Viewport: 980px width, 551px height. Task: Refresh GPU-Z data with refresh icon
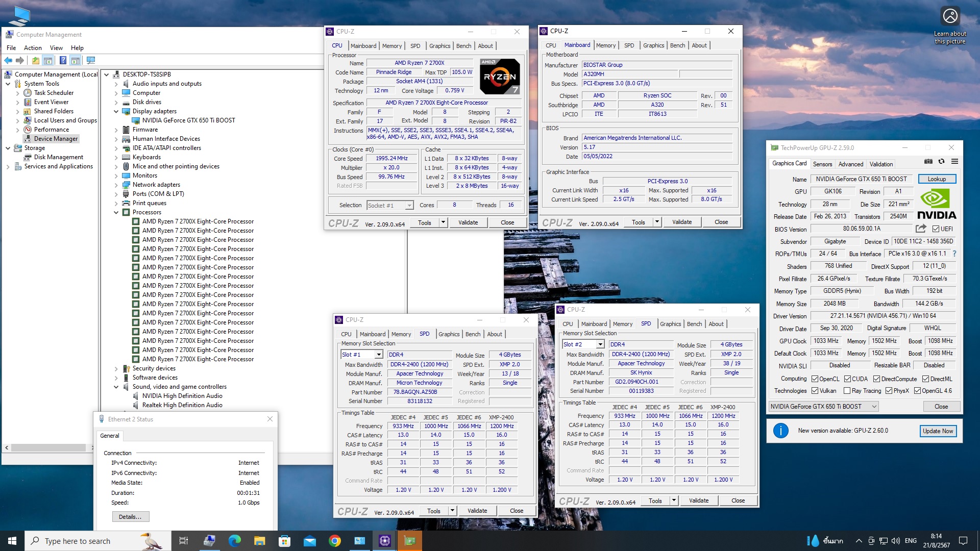(941, 162)
